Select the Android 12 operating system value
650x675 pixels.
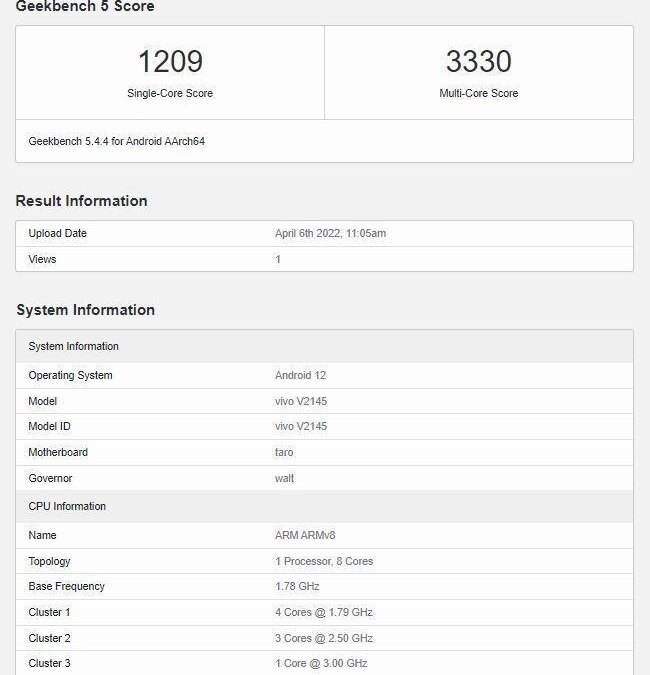coord(300,376)
